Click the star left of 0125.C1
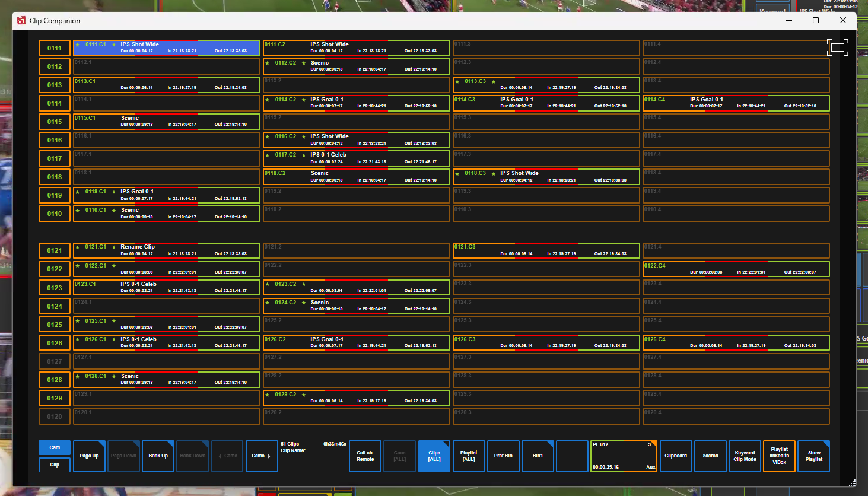 pyautogui.click(x=78, y=321)
